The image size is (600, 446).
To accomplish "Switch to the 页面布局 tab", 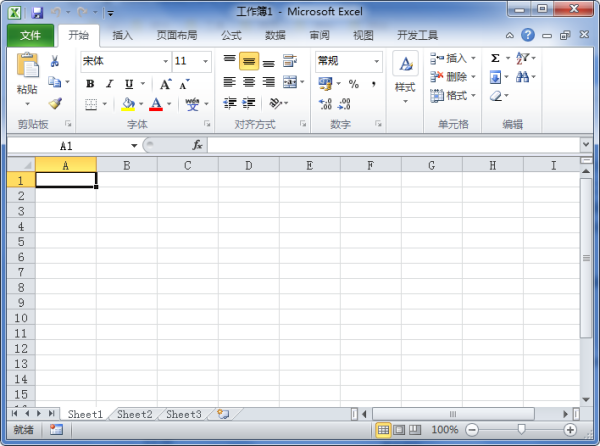I will [x=177, y=35].
